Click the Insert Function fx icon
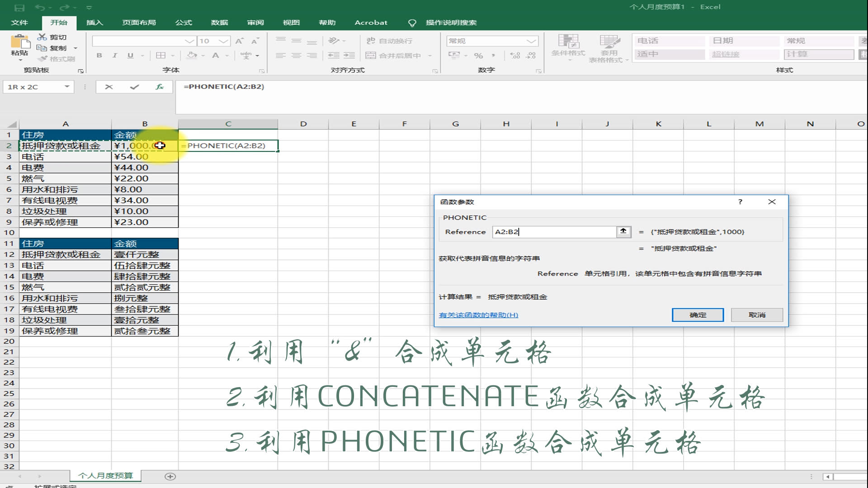 coord(160,87)
